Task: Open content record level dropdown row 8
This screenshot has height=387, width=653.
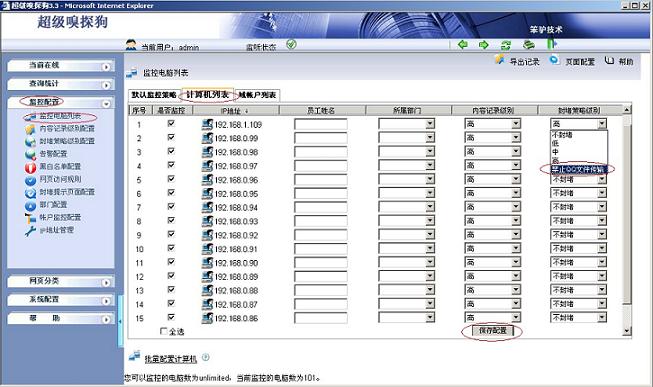Action: click(x=516, y=221)
